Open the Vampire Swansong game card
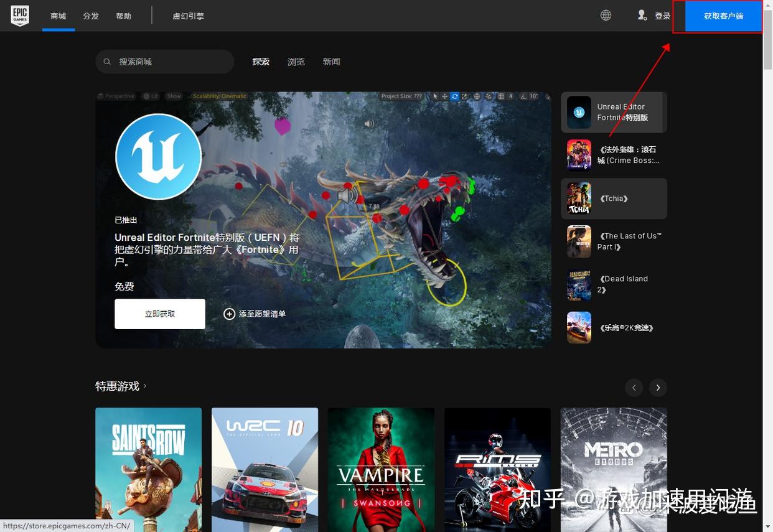The height and width of the screenshot is (532, 773). tap(381, 470)
